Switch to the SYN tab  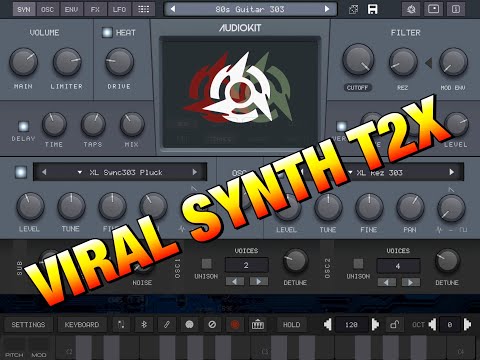(24, 9)
